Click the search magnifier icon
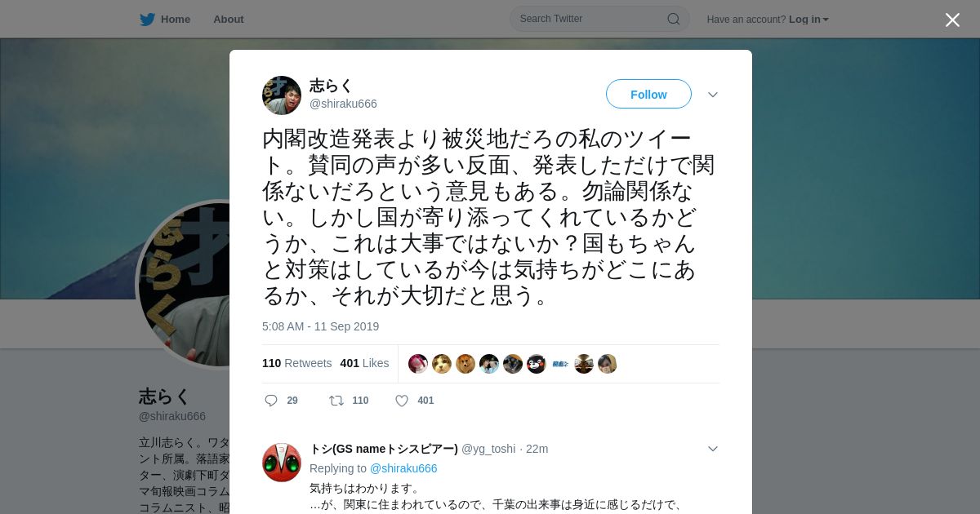 [674, 19]
